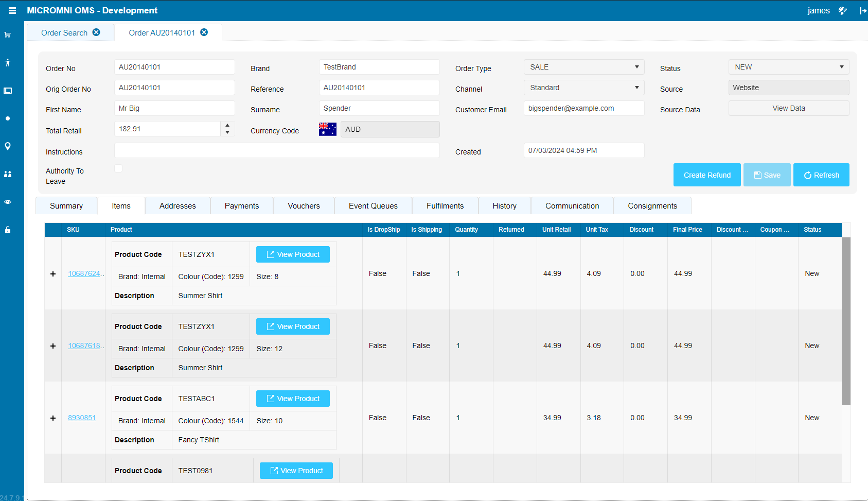Sort by the Quantity column header

coord(471,230)
